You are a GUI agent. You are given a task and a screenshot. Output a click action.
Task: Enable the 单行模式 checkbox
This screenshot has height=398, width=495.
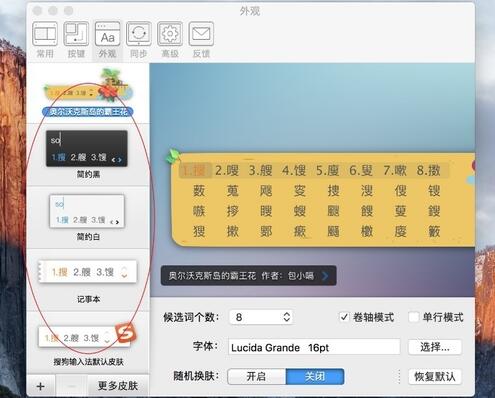click(x=413, y=317)
